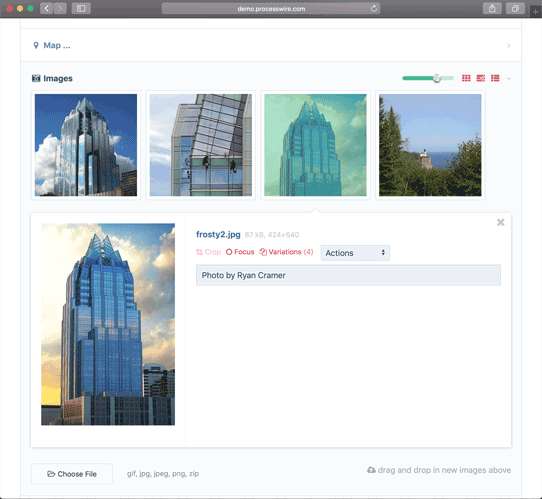The width and height of the screenshot is (542, 499).
Task: Select the forest lighthouse thumbnail
Action: click(x=430, y=145)
